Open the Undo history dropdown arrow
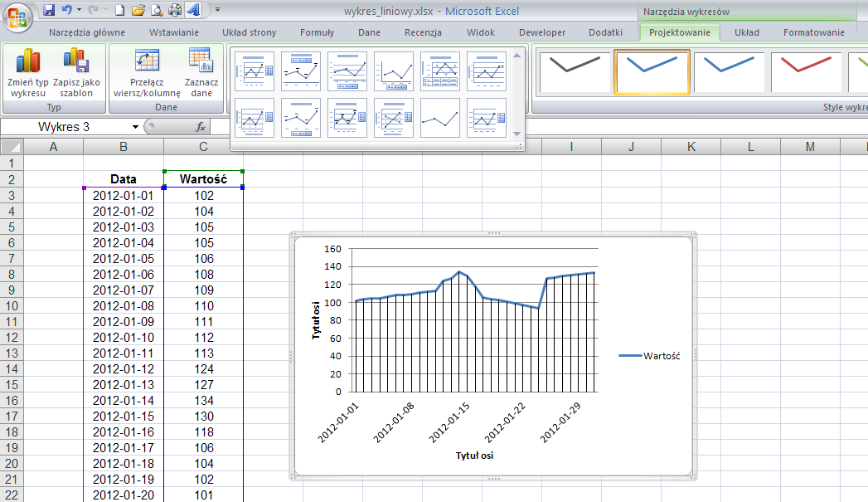 (79, 10)
